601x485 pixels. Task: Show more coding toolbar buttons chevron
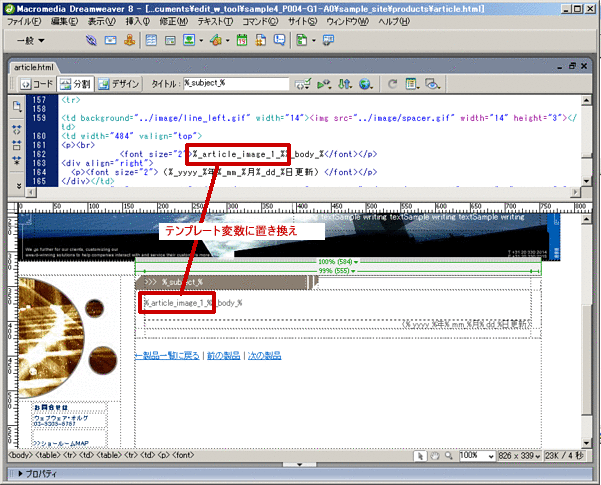coord(19,186)
